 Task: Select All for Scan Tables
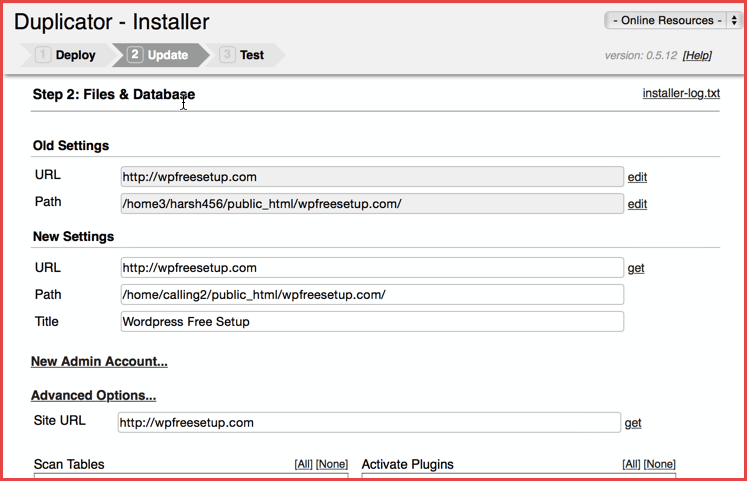[303, 464]
